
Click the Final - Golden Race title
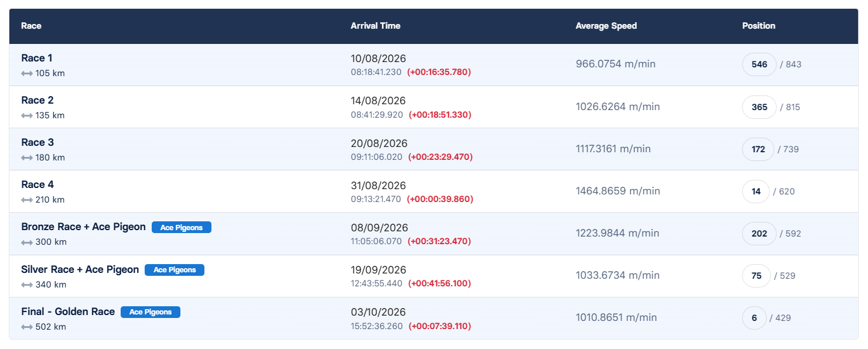click(68, 312)
